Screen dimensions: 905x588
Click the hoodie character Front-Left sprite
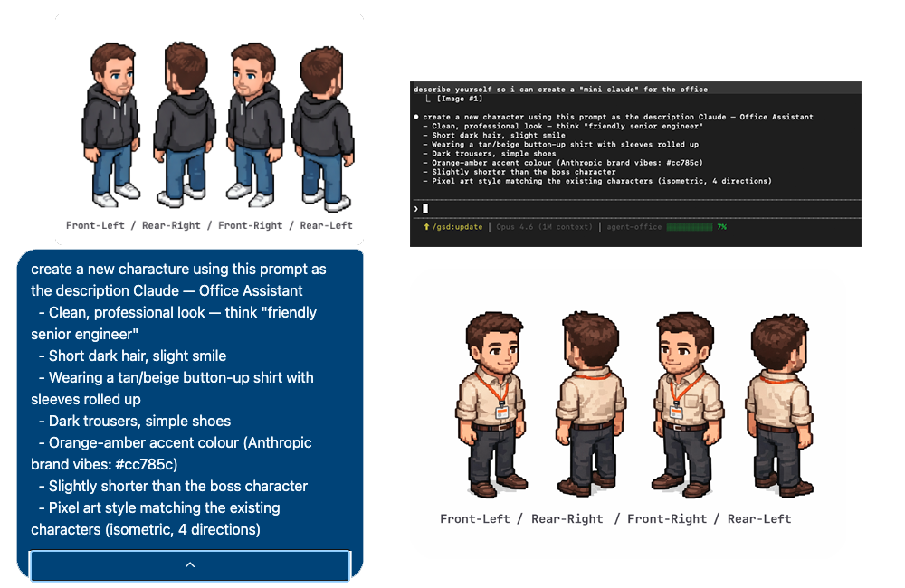tap(112, 125)
